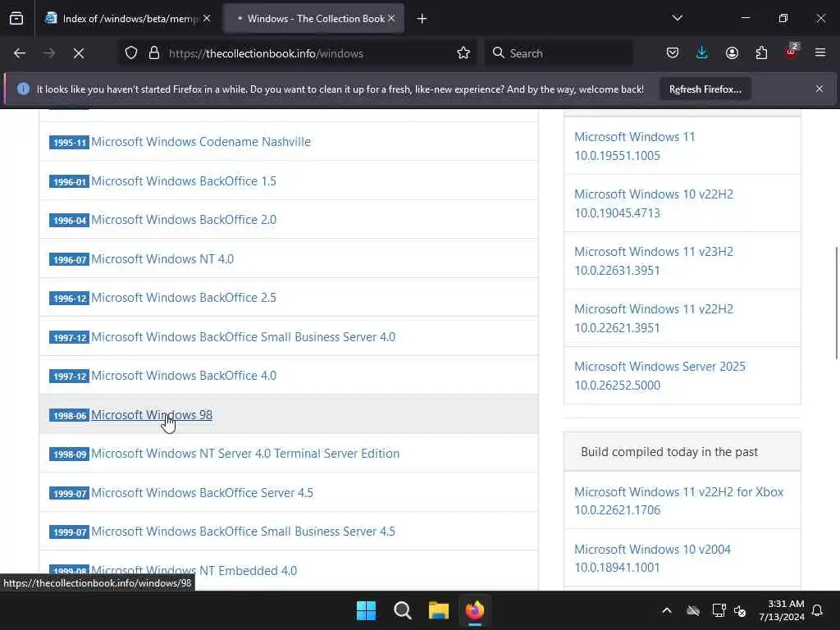Open network status tray icon

[719, 610]
